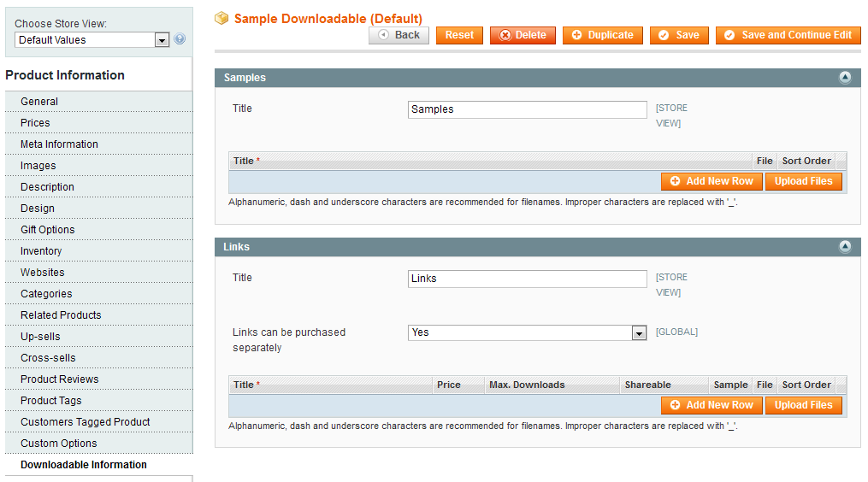Open the Meta Information tab

[x=99, y=144]
